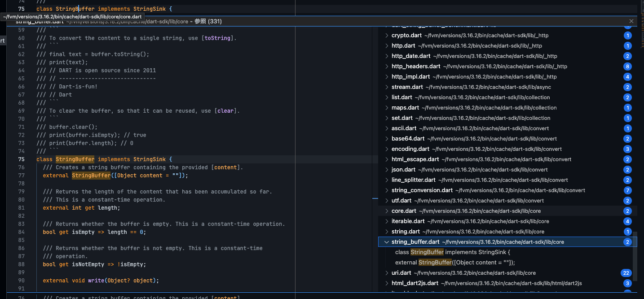Click '参照 (331)' in the peek title bar
644x299 pixels.
tap(208, 21)
